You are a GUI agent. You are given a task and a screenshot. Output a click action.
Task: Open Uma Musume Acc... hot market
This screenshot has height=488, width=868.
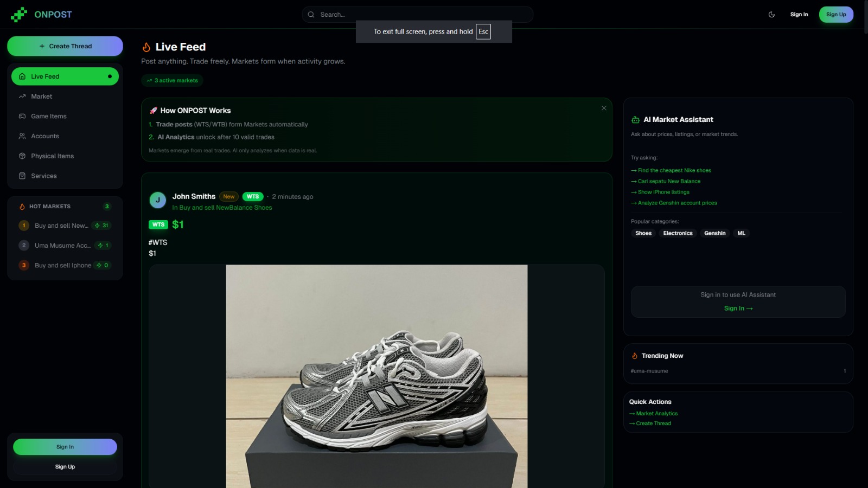65,246
